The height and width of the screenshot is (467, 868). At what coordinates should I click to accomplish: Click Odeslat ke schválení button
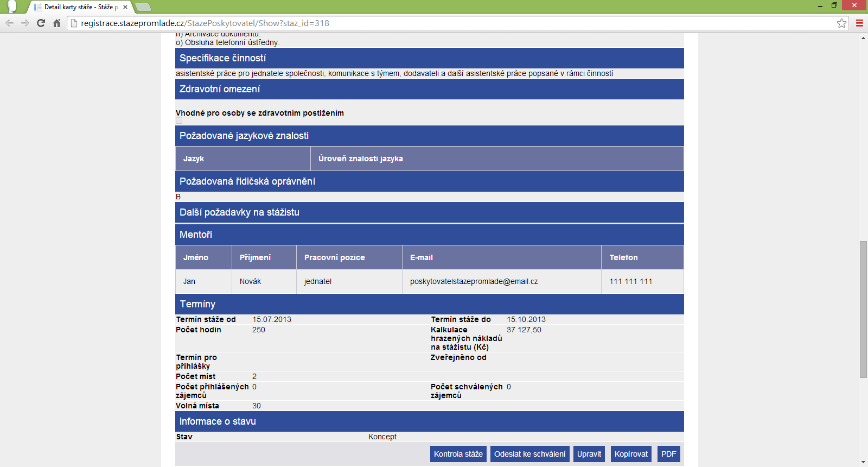click(x=530, y=454)
